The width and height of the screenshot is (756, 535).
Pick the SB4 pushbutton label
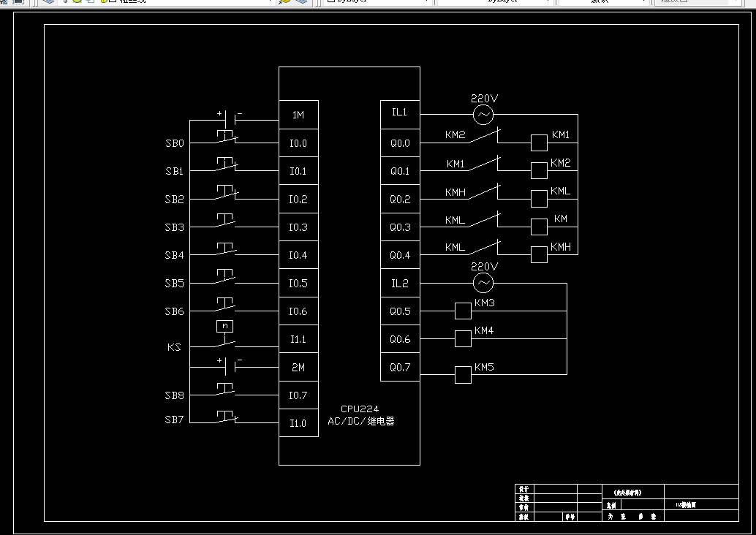coord(175,255)
